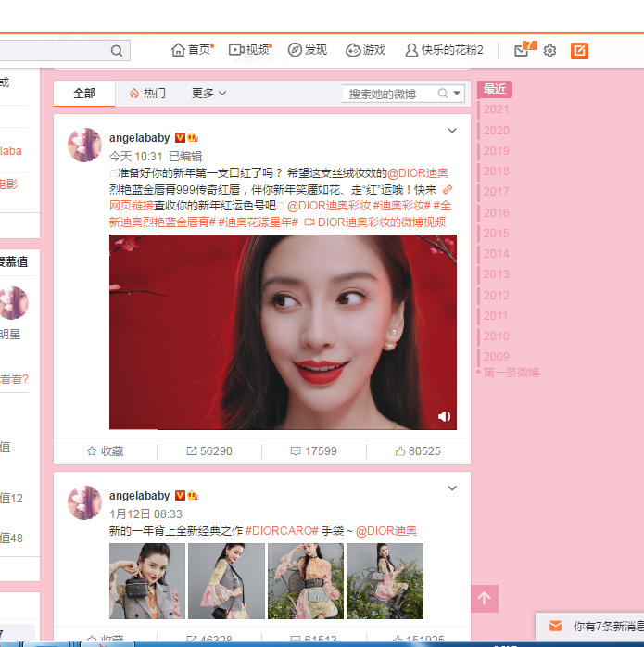The height and width of the screenshot is (647, 644).
Task: Click the search magnifier icon in the top bar
Action: (117, 51)
